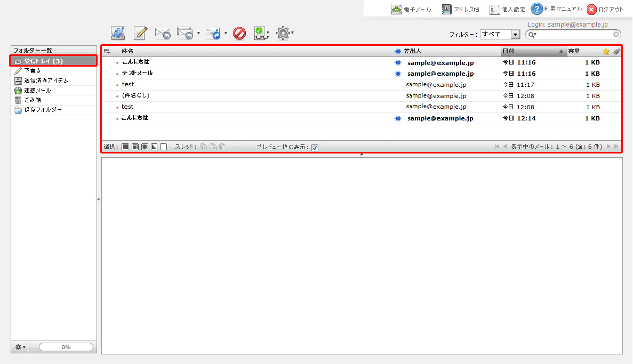Click ログアウト to log out
Screen dimensions: 633x364
(x=605, y=10)
